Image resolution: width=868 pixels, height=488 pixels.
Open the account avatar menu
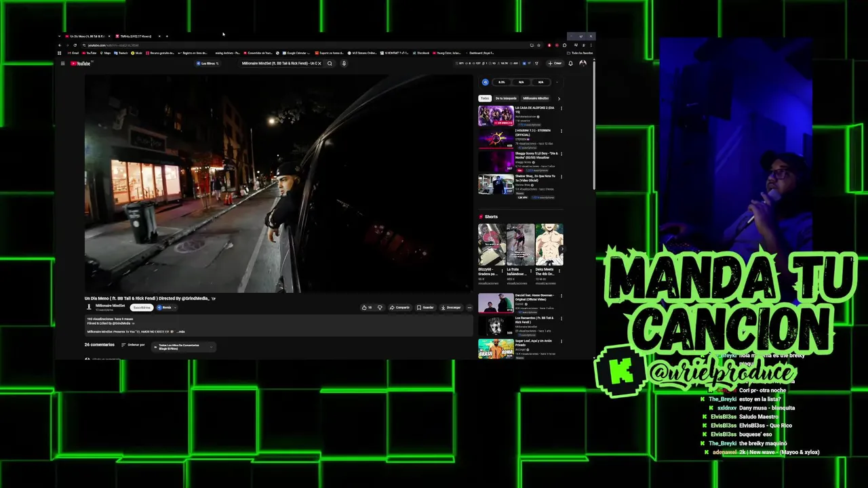pos(583,64)
